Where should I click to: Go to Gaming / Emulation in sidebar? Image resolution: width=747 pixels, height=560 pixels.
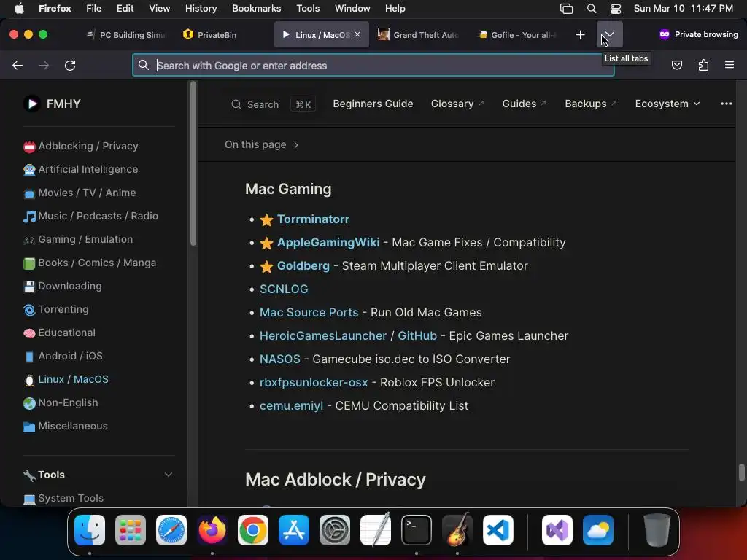pos(85,239)
